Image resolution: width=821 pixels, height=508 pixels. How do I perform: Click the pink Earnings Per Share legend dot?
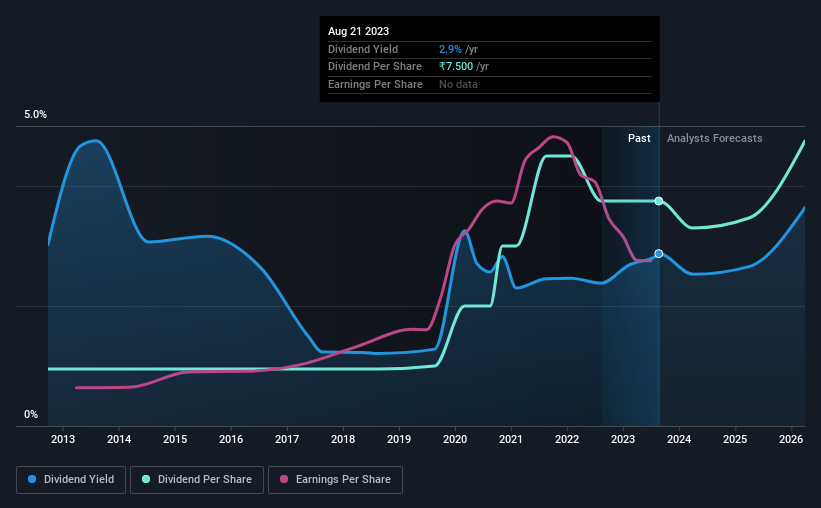[x=285, y=480]
